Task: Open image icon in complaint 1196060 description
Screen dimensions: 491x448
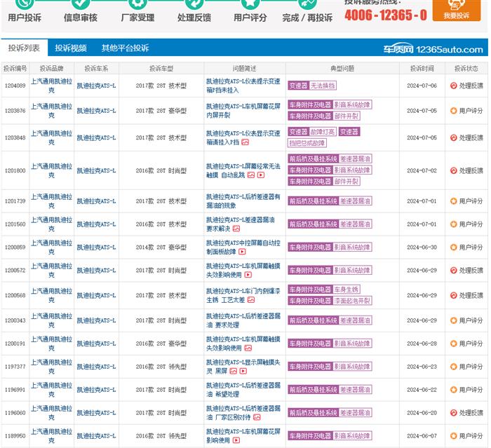Action: click(x=257, y=417)
